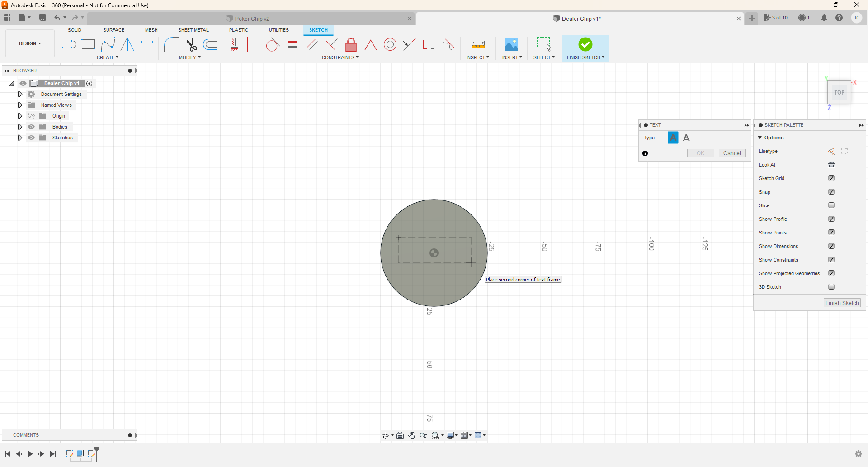Hide the Bodies folder with eye icon
Image resolution: width=868 pixels, height=467 pixels.
[31, 127]
